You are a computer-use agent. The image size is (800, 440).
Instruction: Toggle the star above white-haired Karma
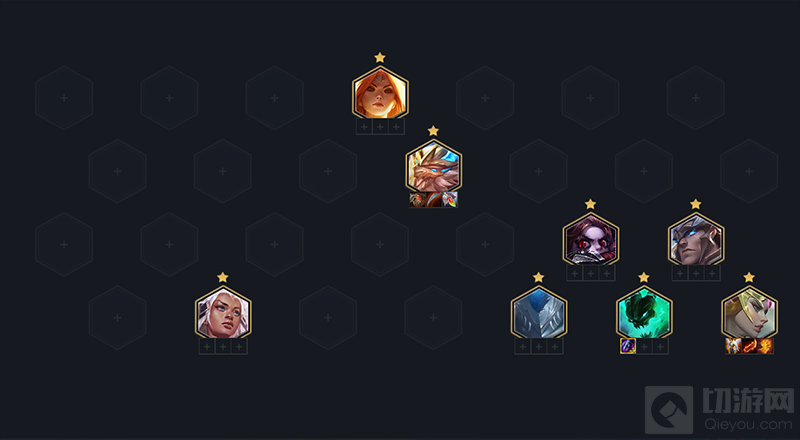[223, 277]
